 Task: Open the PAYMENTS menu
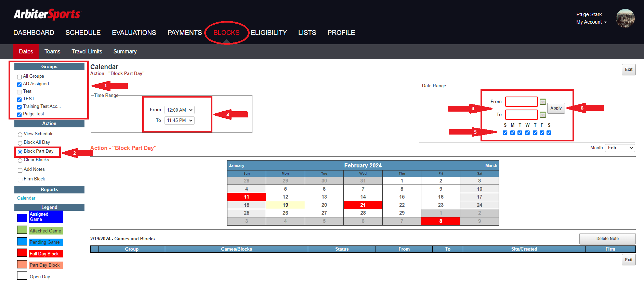(185, 33)
